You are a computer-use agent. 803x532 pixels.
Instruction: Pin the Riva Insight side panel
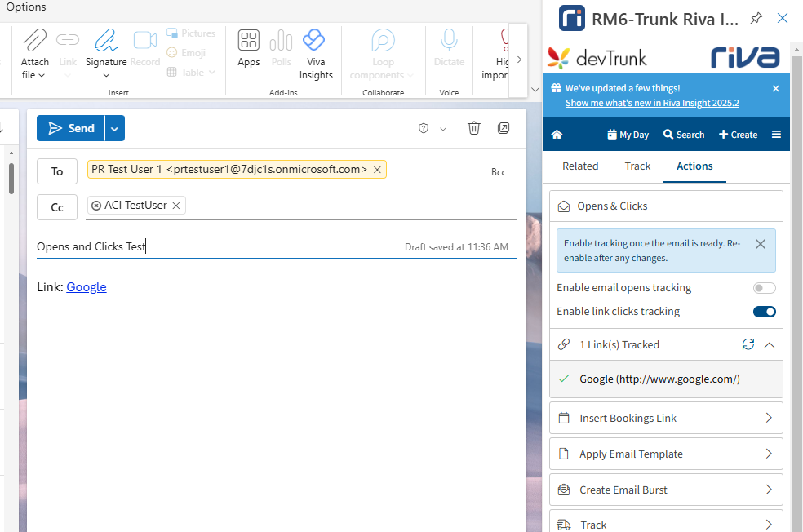[x=756, y=18]
